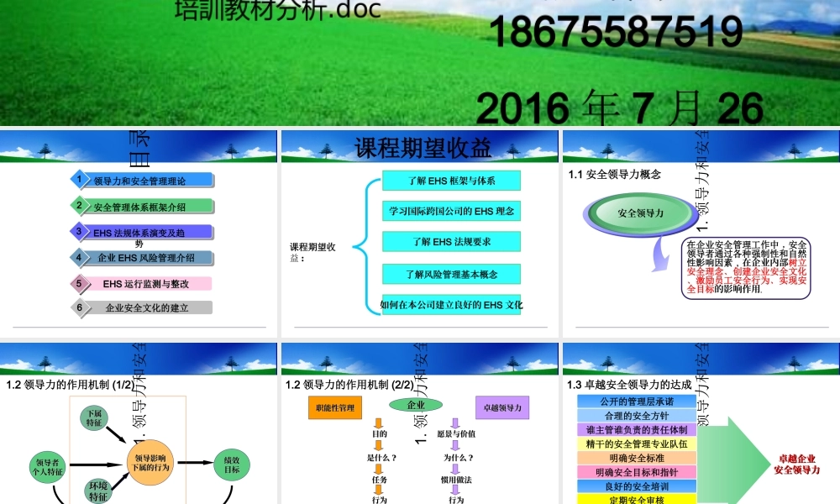The image size is (840, 504).
Task: Click the safety leadership definition text box
Action: 746,267
